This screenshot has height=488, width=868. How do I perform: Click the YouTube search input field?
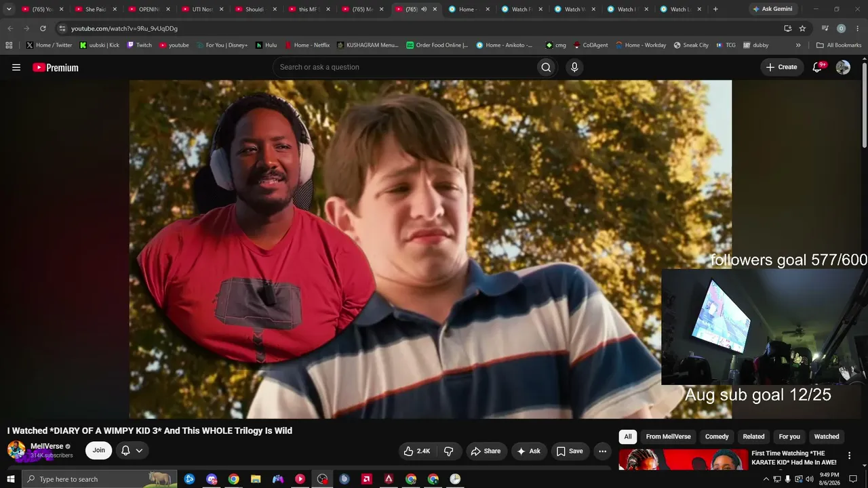tap(404, 67)
